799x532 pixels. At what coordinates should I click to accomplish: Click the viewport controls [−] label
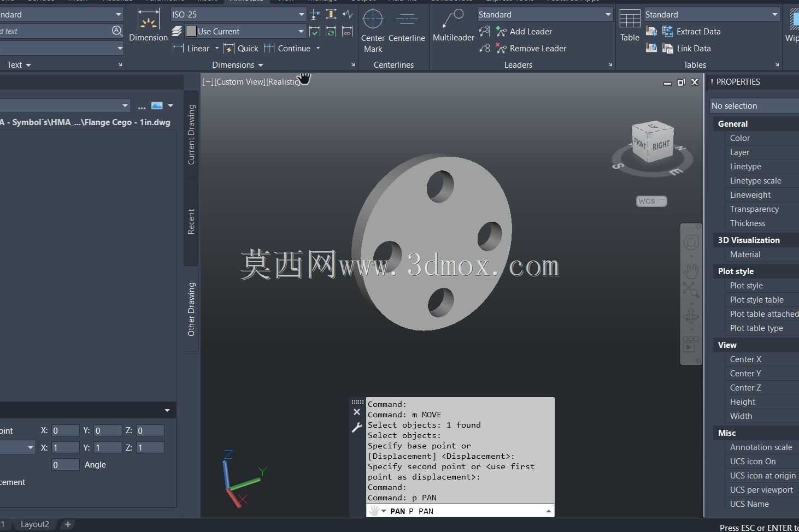[x=208, y=82]
